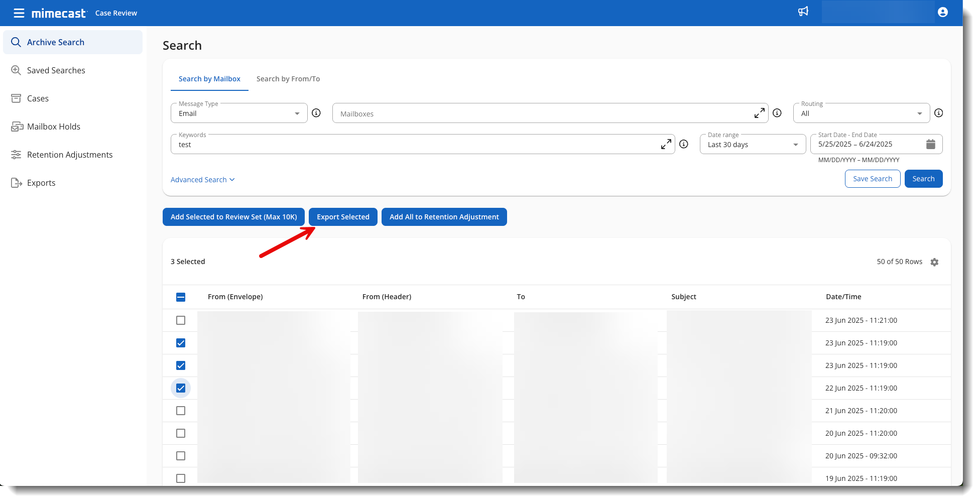The width and height of the screenshot is (980, 503).
Task: Go to Mailbox Holds in sidebar
Action: pos(53,127)
